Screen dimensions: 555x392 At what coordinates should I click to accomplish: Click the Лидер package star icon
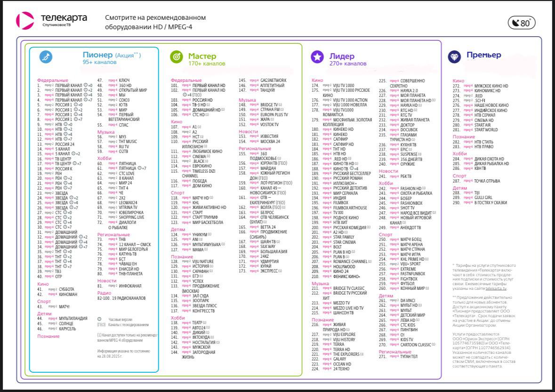[x=317, y=56]
